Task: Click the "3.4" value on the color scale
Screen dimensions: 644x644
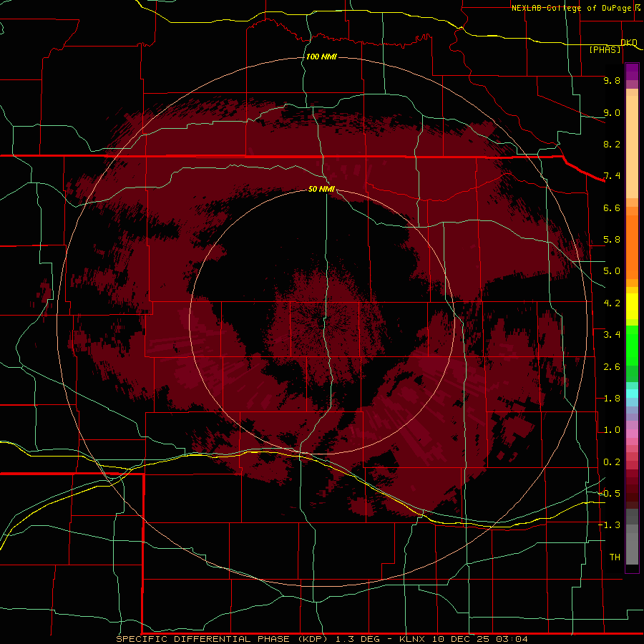Action: 612,335
